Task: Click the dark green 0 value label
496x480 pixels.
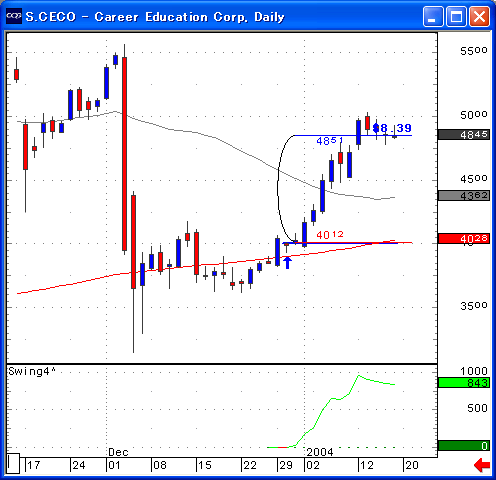Action: point(464,445)
